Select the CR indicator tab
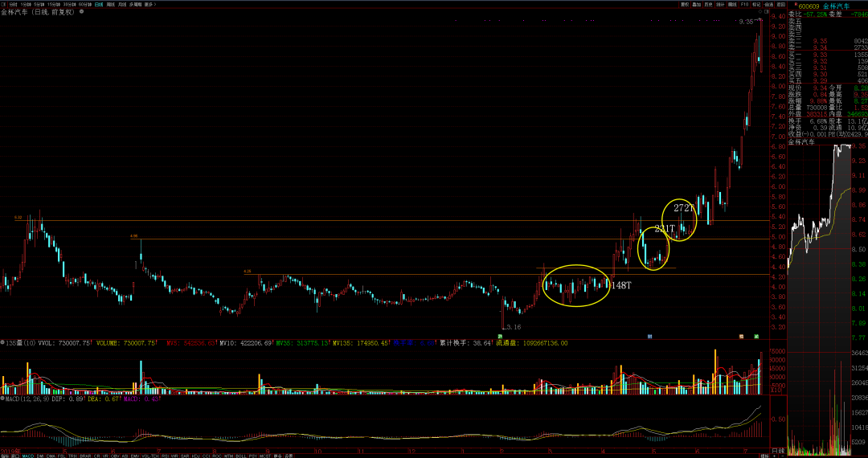868x458 pixels. [97, 456]
